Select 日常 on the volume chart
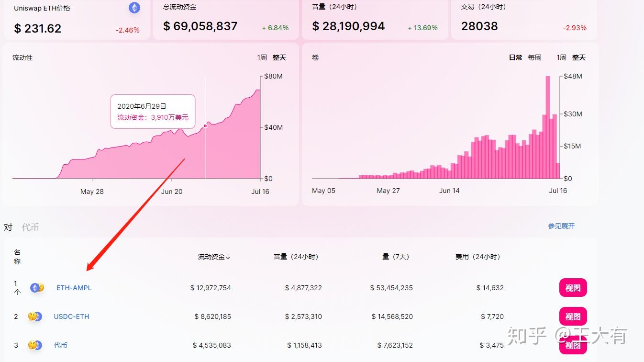Screen dimensions: 644x362 pyautogui.click(x=514, y=57)
